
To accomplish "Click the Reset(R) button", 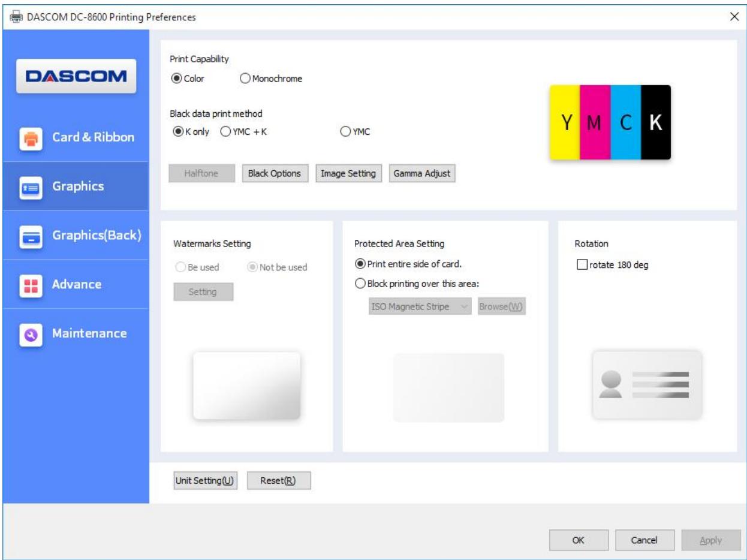I will pyautogui.click(x=279, y=481).
